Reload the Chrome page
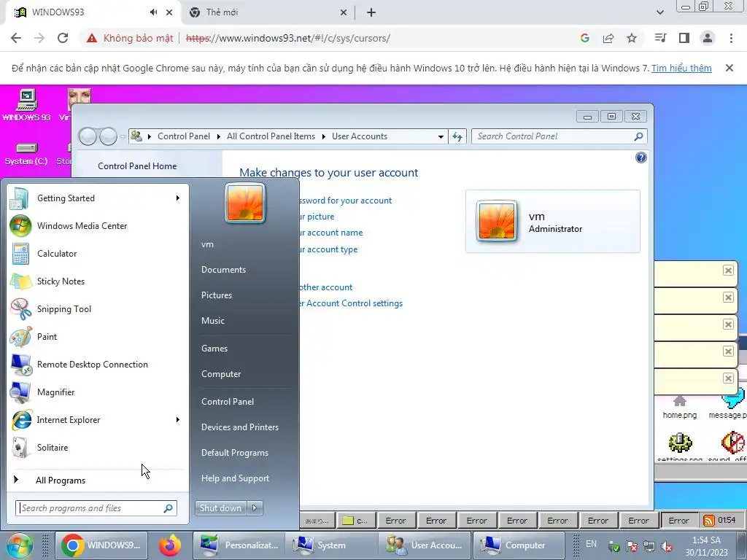The width and height of the screenshot is (747, 560). [63, 38]
